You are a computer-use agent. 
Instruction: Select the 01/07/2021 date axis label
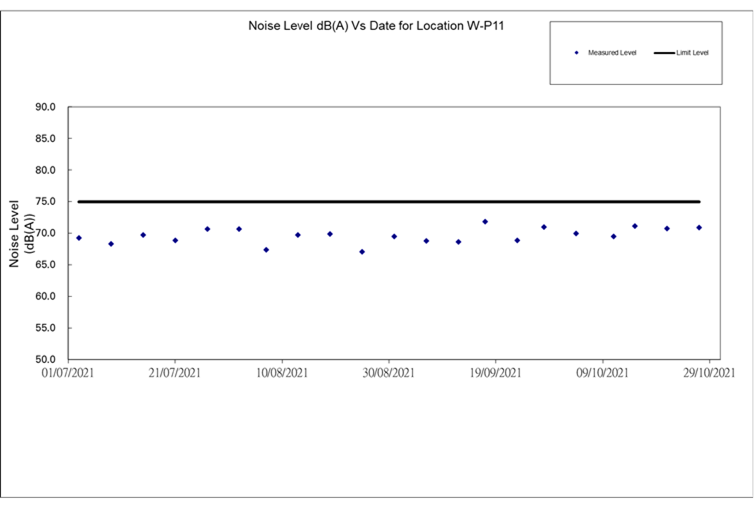pyautogui.click(x=69, y=373)
